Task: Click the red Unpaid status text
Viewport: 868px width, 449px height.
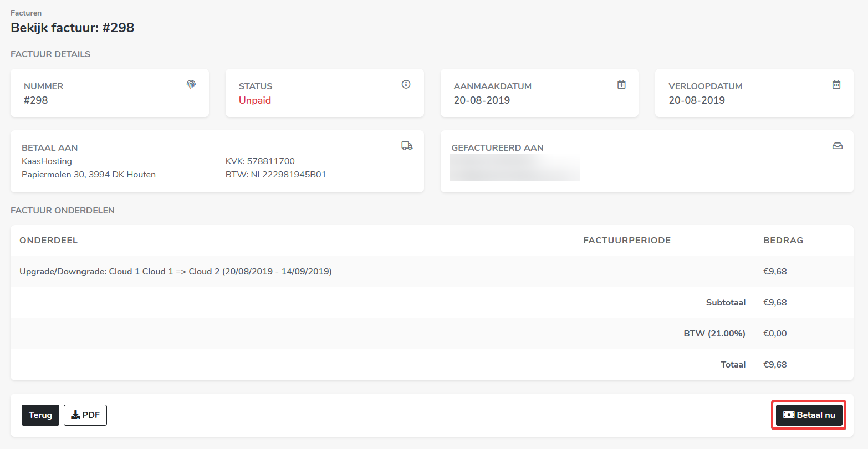Action: pyautogui.click(x=255, y=100)
